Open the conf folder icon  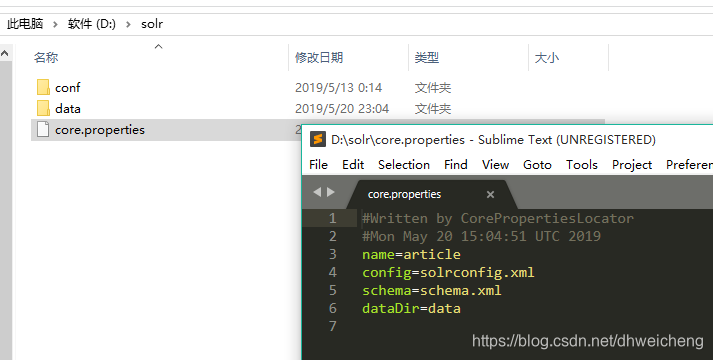coord(43,87)
